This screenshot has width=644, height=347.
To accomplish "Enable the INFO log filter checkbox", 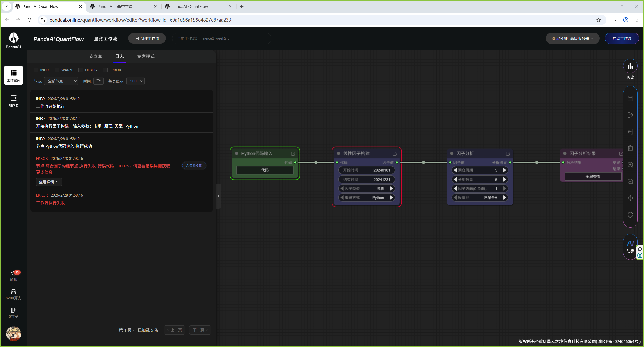I will tap(36, 70).
